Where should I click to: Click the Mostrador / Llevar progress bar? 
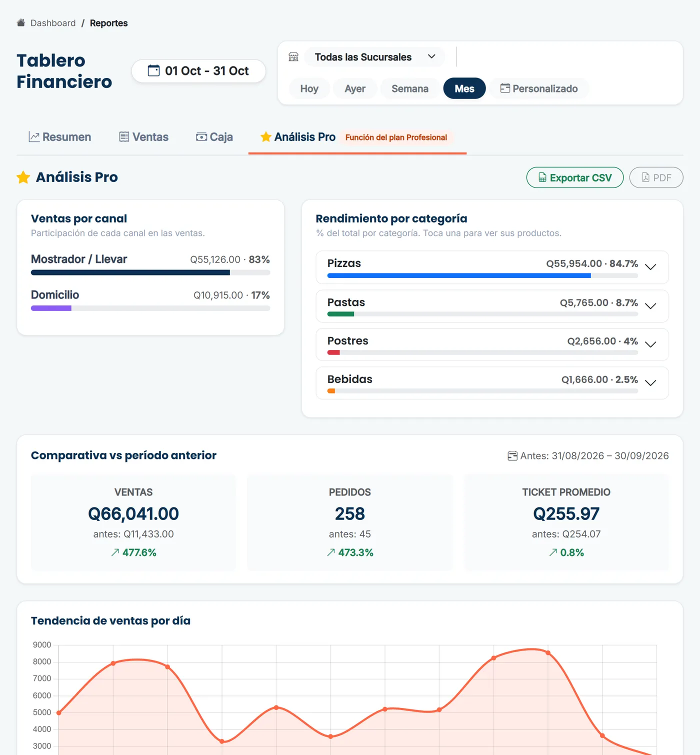(x=150, y=272)
